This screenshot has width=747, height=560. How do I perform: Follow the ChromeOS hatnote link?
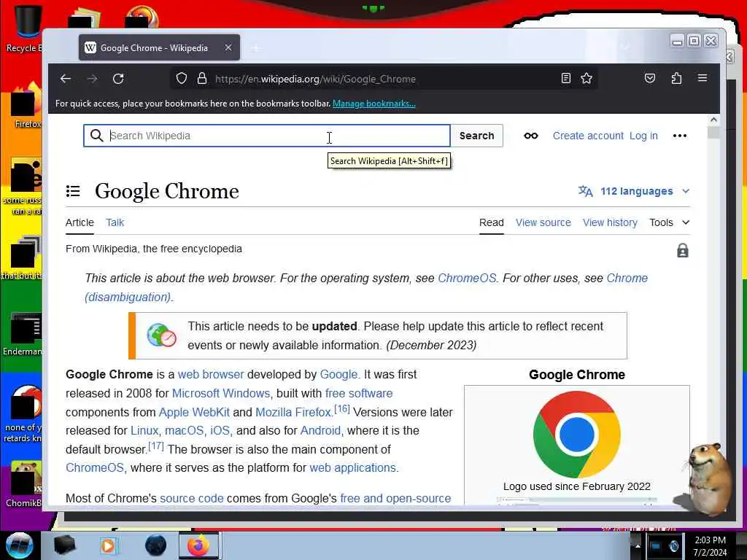tap(467, 278)
